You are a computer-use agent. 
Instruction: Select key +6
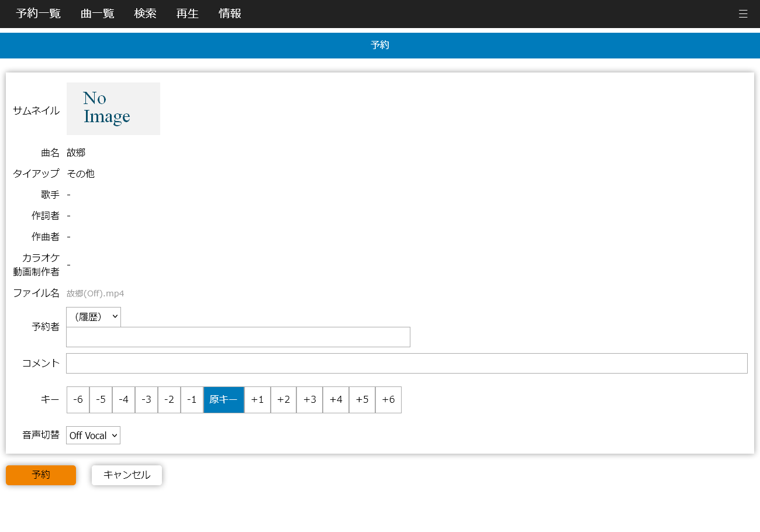coord(388,400)
